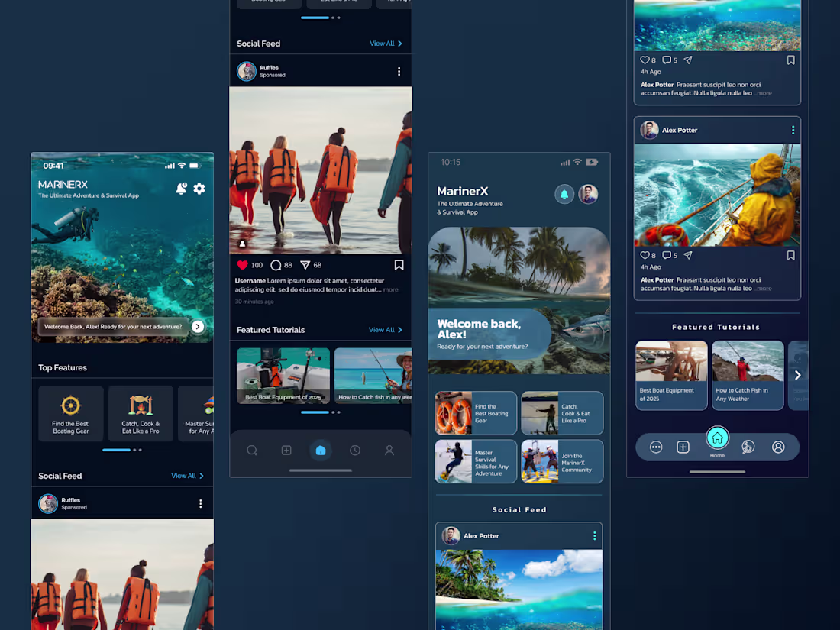This screenshot has width=840, height=630.
Task: Open the 'Best Boat Equipment of 2025' thumbnail
Action: [283, 375]
